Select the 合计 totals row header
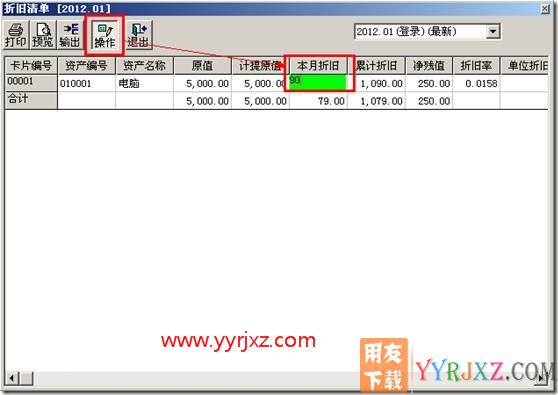The height and width of the screenshot is (395, 558). coord(31,100)
